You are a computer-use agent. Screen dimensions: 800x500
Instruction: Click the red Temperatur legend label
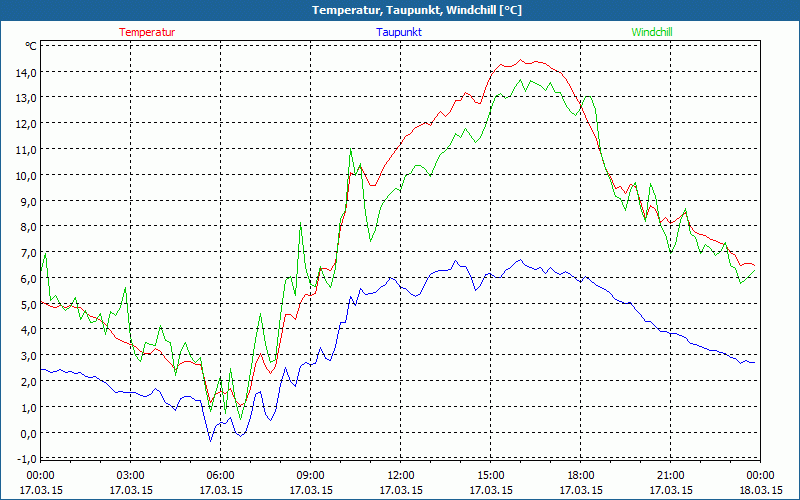click(x=147, y=32)
